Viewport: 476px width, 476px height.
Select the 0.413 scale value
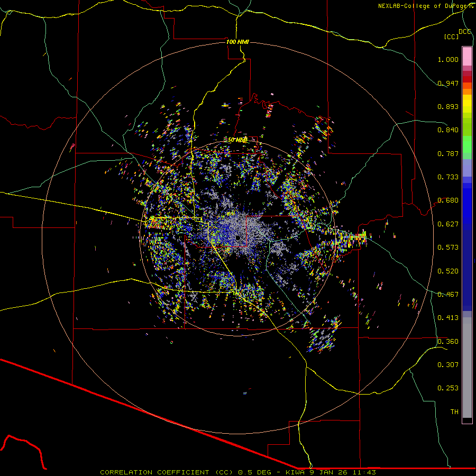[448, 318]
